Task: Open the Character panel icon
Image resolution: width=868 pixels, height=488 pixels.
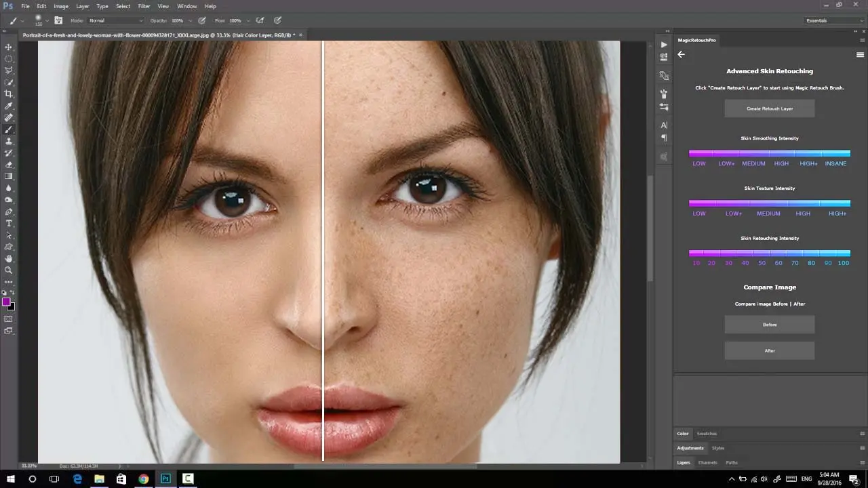Action: pos(664,125)
